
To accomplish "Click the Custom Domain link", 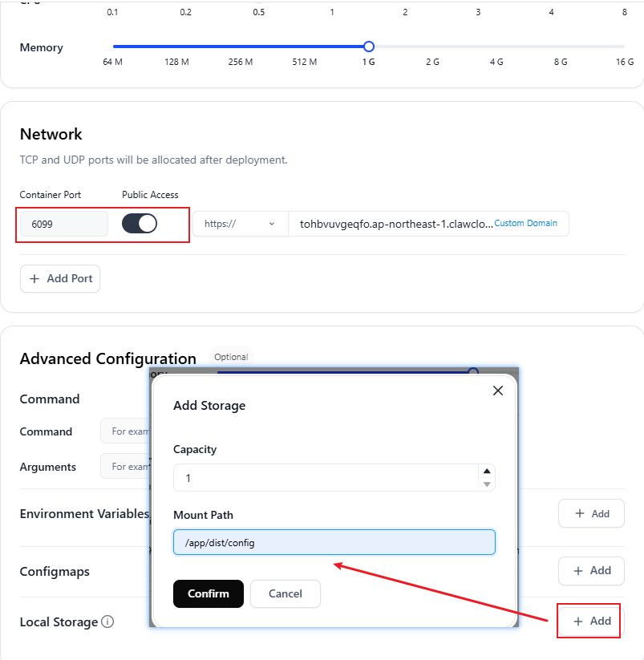I will tap(525, 223).
